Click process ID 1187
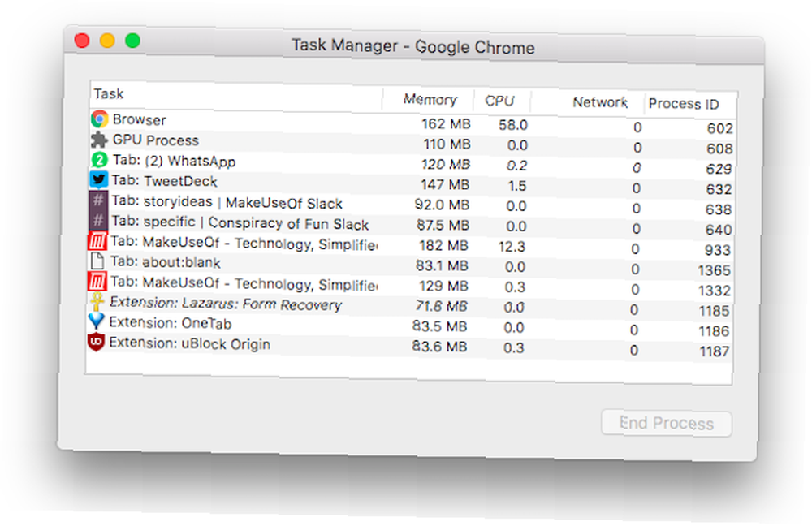This screenshot has width=812, height=526. (715, 351)
